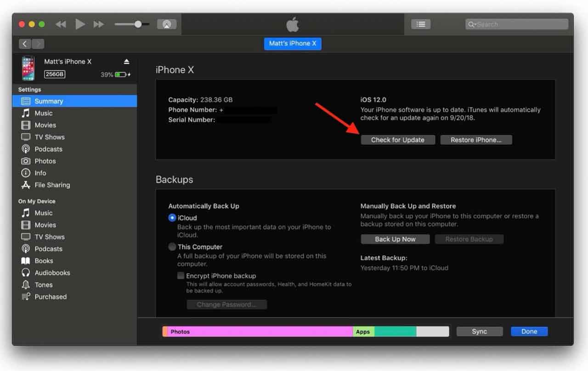Click the Search input field
The height and width of the screenshot is (371, 588).
pyautogui.click(x=517, y=24)
